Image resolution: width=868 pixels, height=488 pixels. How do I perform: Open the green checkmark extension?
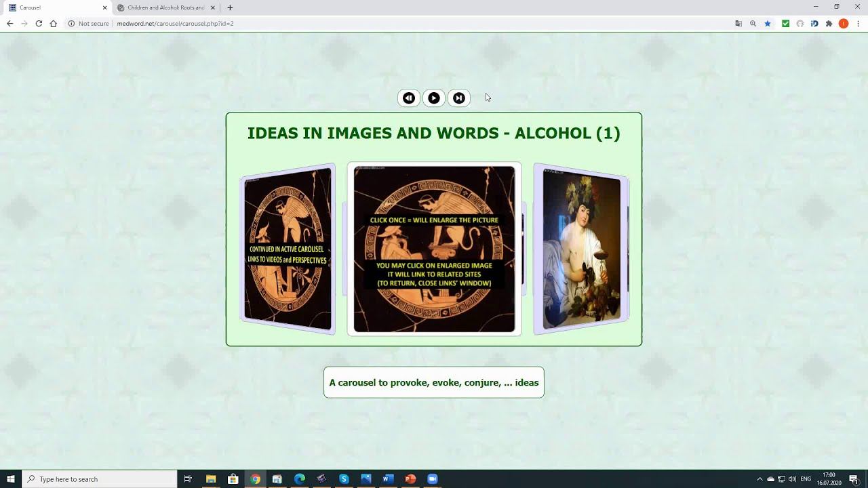pyautogui.click(x=785, y=23)
